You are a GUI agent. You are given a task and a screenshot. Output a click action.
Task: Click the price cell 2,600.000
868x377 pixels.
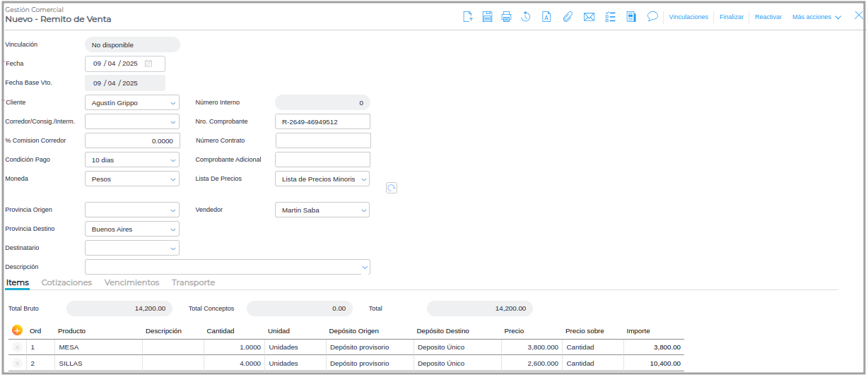(532, 364)
